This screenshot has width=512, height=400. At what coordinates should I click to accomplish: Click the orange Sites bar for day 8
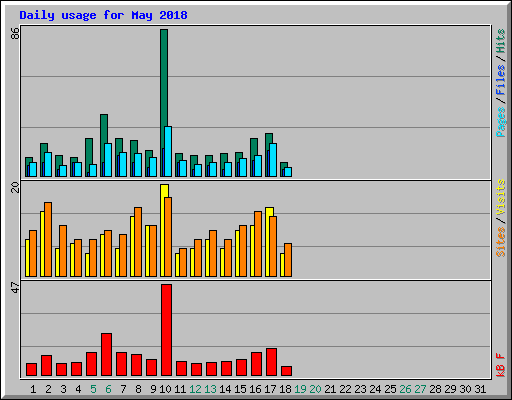[x=138, y=242]
